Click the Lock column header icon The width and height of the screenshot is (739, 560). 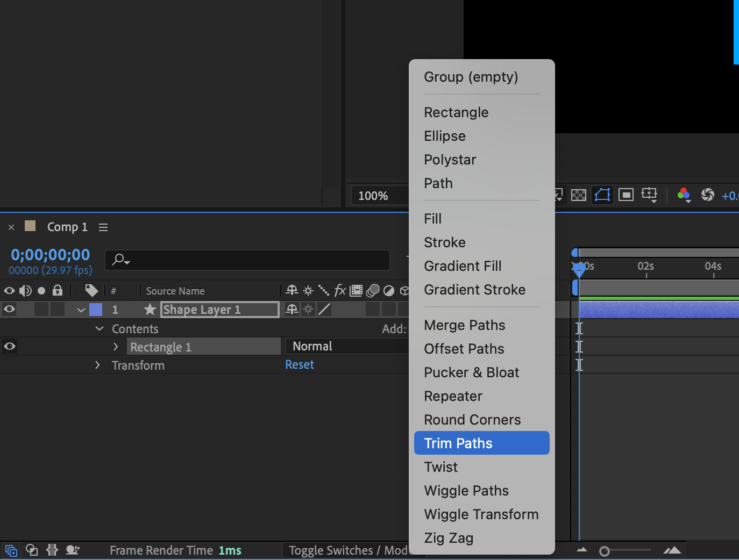(58, 291)
